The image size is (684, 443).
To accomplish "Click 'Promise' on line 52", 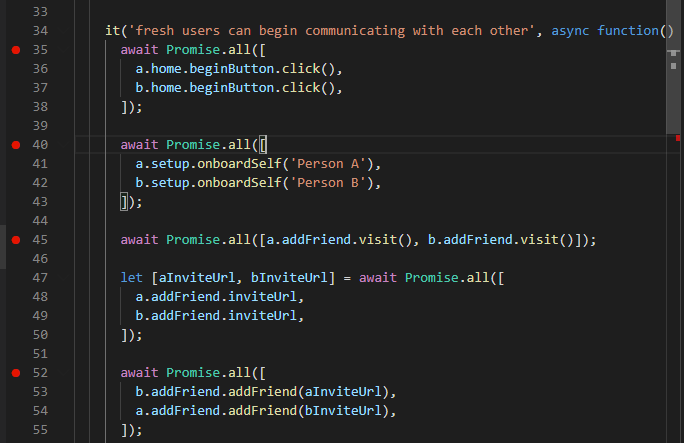I will [193, 373].
